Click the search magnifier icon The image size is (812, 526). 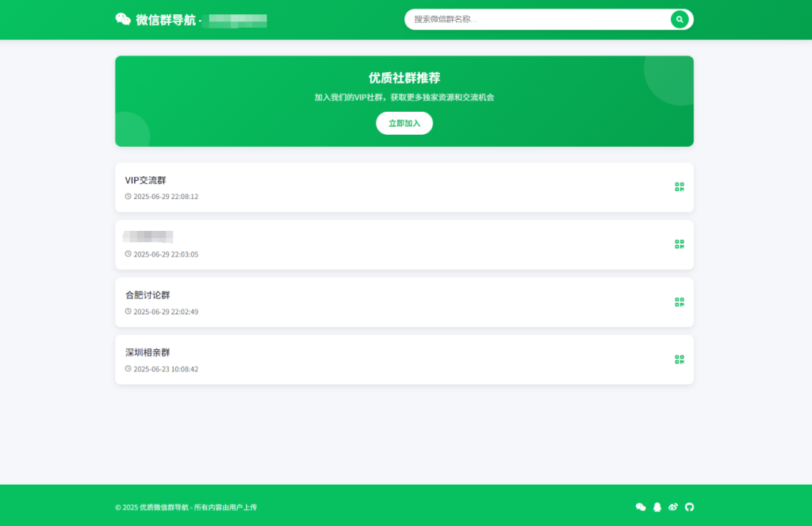tap(680, 19)
